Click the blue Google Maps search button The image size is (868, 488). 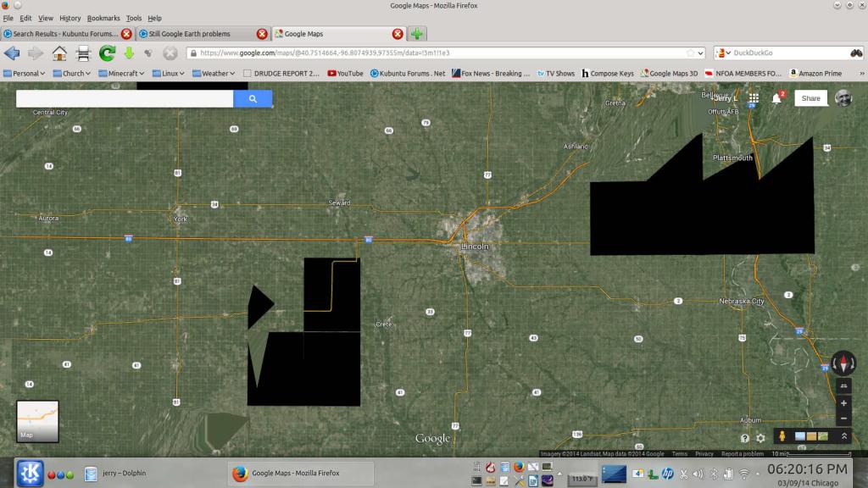(253, 99)
